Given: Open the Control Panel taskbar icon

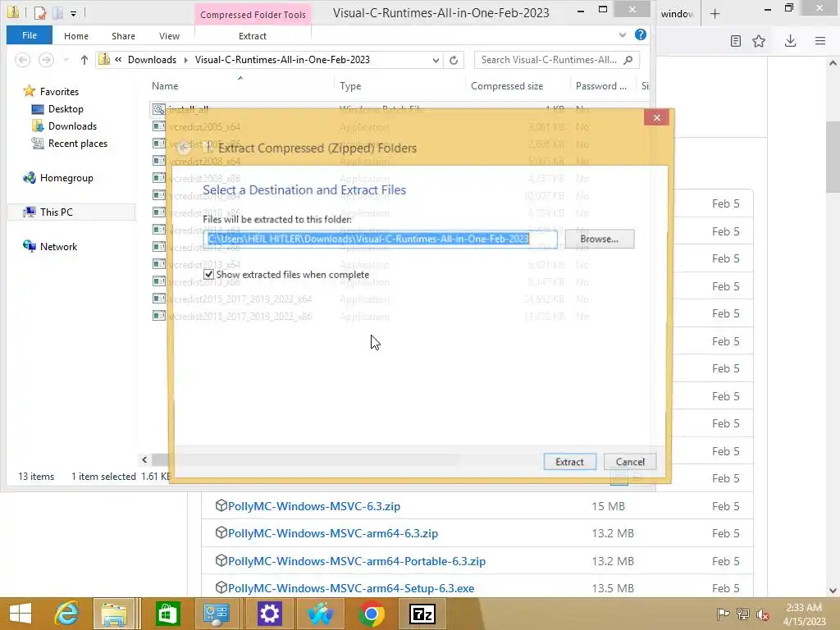Looking at the screenshot, I should (x=217, y=614).
